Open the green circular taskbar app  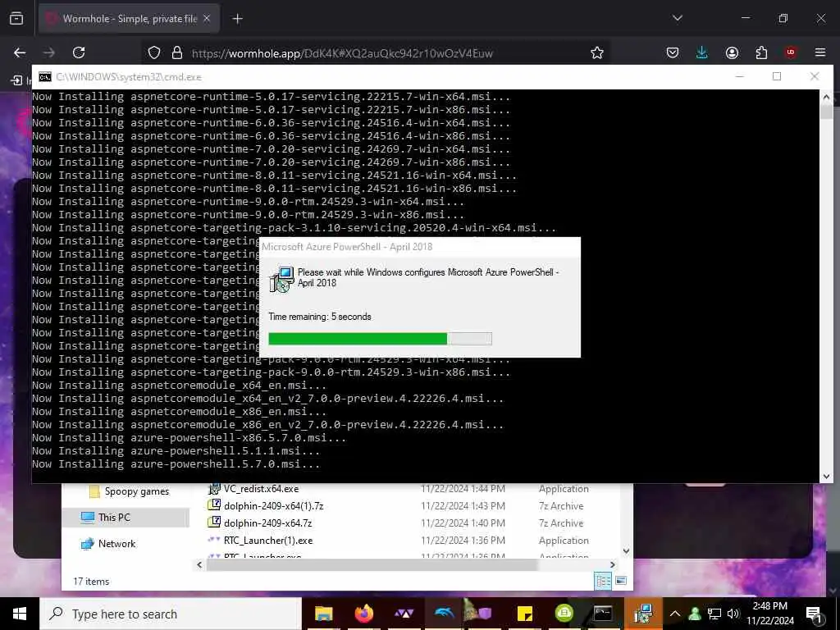[x=564, y=614]
